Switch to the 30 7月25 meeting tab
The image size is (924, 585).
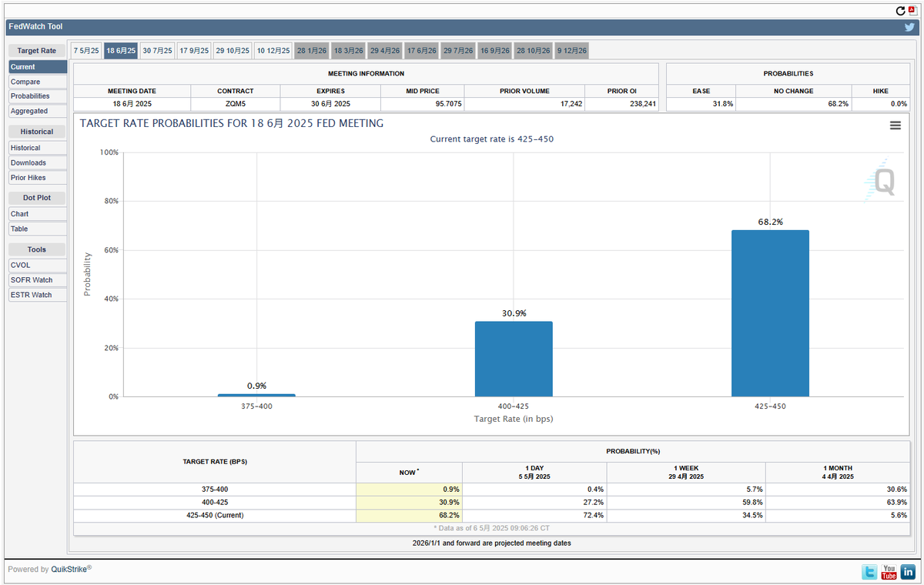157,51
